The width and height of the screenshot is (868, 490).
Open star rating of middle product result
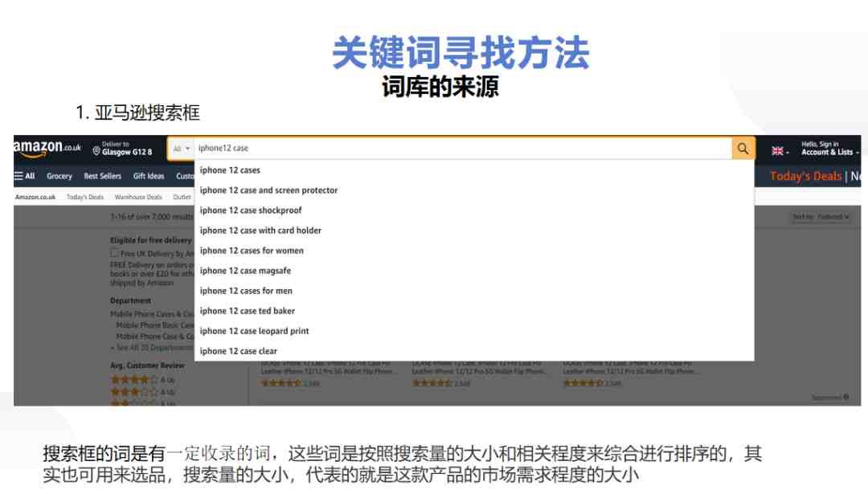tap(432, 382)
